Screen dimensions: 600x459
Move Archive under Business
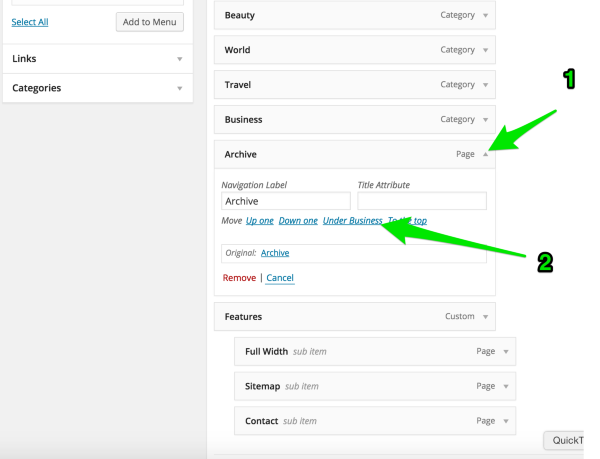tap(352, 221)
